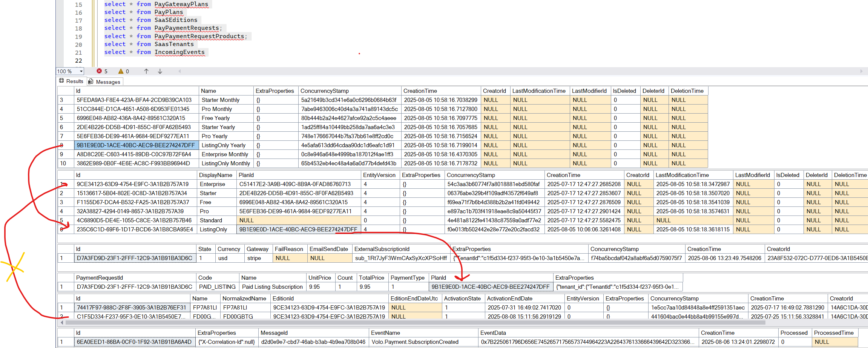Screen dimensions: 868x348
Task: Click the ActivationState column header
Action: 463,299
